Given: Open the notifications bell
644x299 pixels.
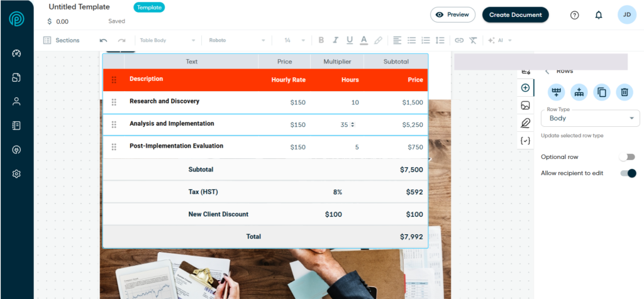Looking at the screenshot, I should pos(599,15).
